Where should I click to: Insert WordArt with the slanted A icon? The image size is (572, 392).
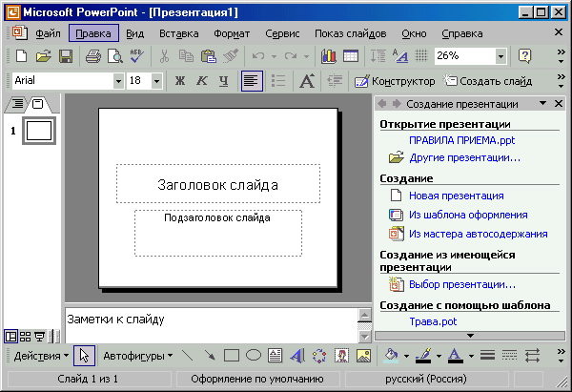(x=297, y=356)
